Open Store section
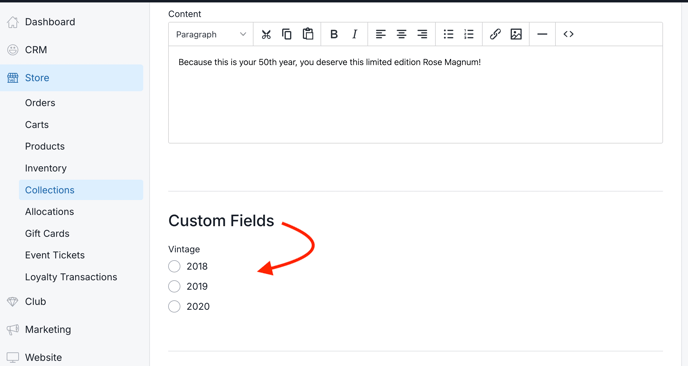This screenshot has width=688, height=366. click(x=72, y=78)
